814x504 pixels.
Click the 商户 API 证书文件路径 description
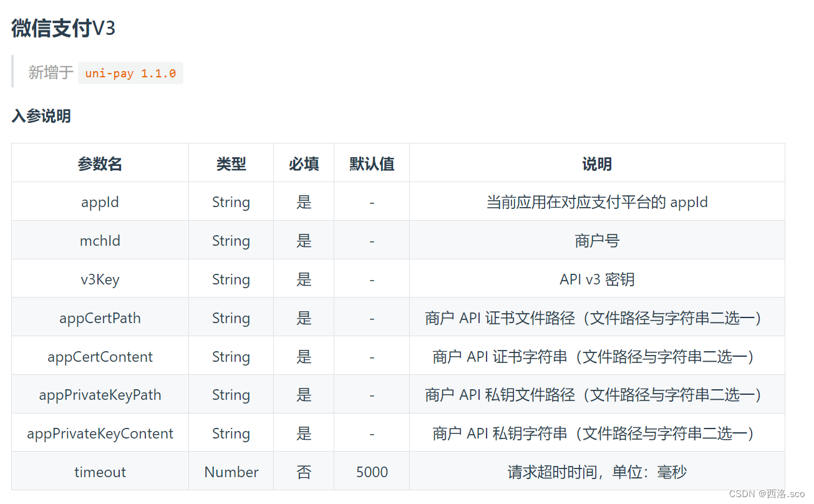tap(597, 318)
